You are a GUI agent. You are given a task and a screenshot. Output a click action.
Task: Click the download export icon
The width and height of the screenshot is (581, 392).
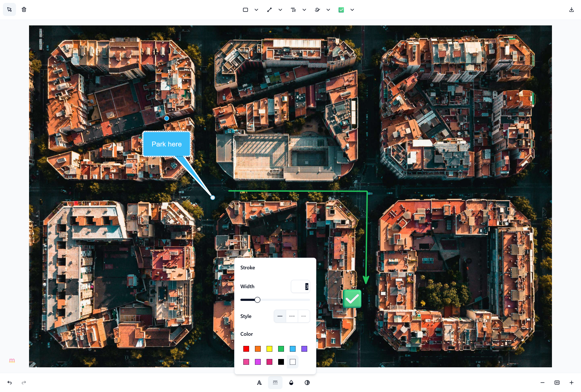(572, 10)
